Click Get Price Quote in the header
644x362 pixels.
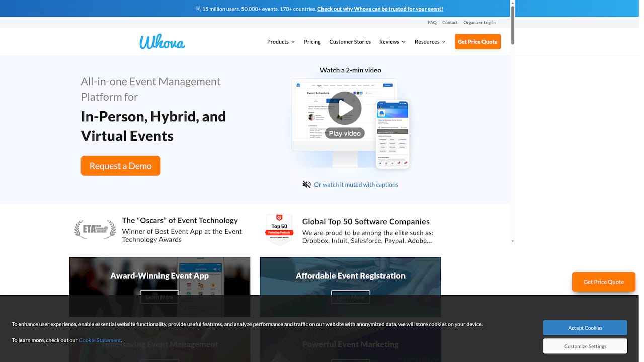477,42
